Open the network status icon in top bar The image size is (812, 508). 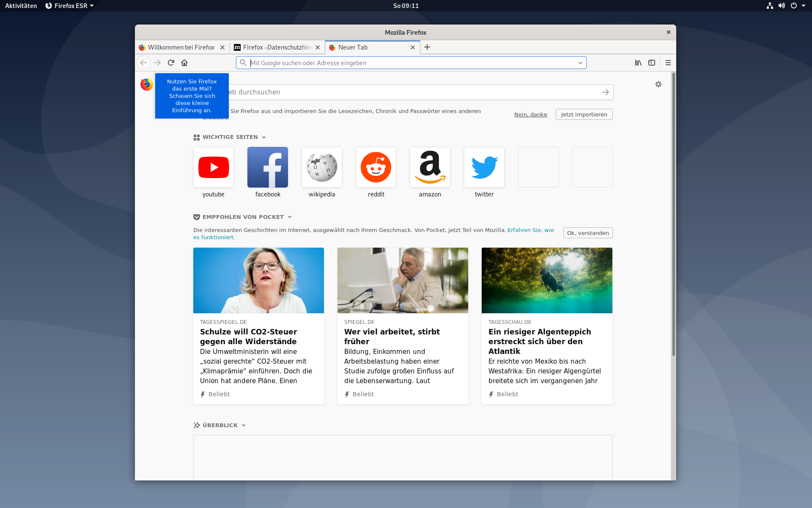[770, 6]
